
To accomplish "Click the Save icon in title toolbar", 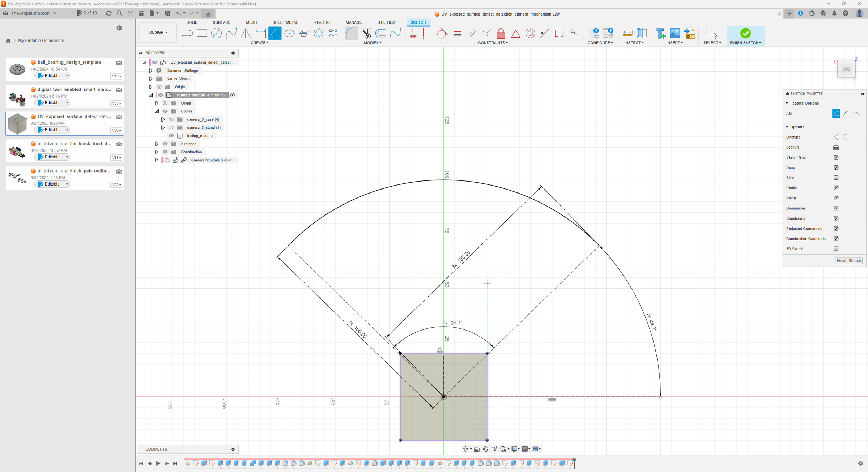I will [167, 13].
